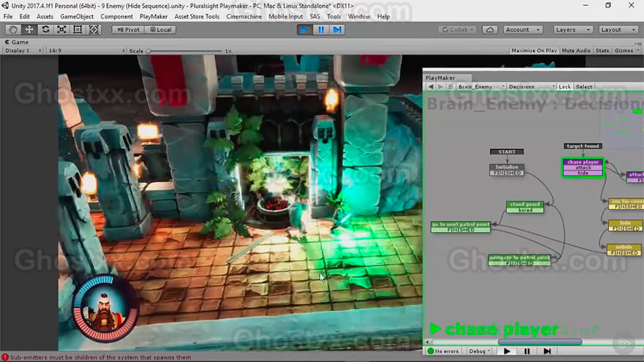Screen dimensions: 644x362
Task: Toggle Mute Audio in Game view
Action: [576, 50]
